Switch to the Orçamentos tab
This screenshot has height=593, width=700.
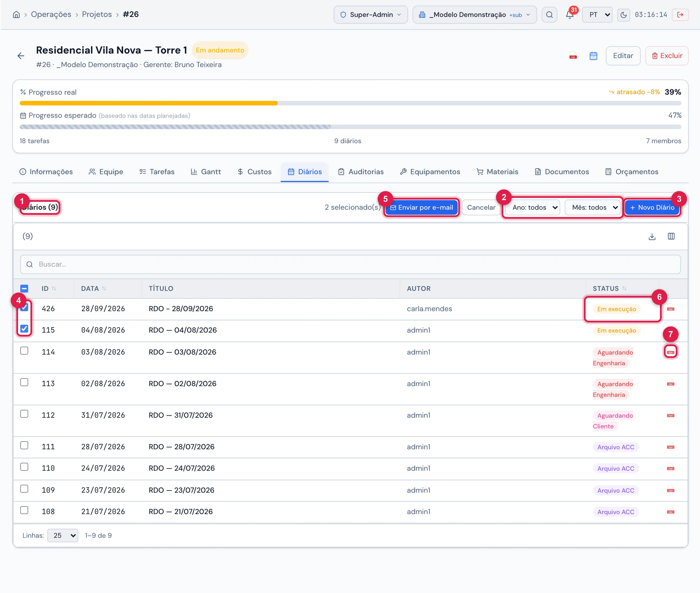pos(632,172)
